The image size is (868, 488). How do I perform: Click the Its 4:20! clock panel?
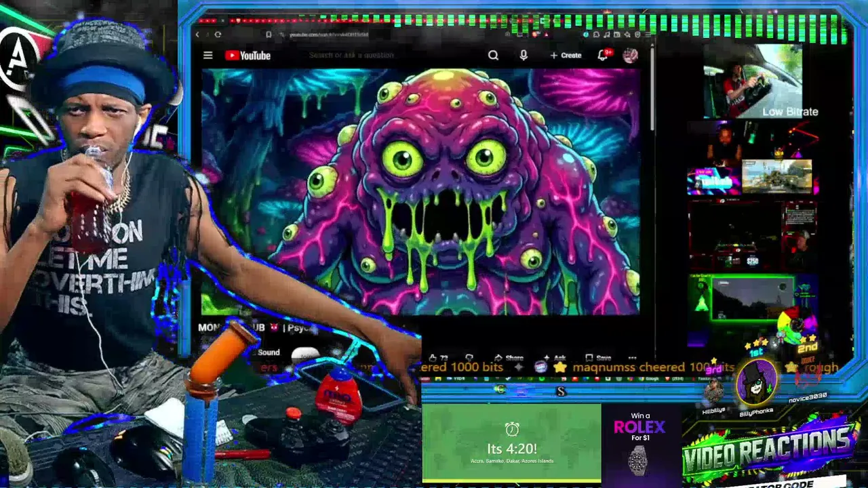(x=511, y=443)
